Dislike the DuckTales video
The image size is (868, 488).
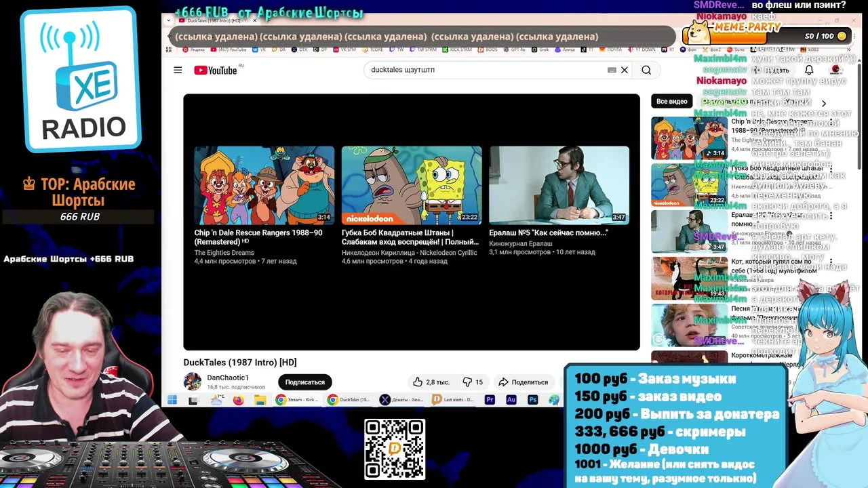click(473, 382)
